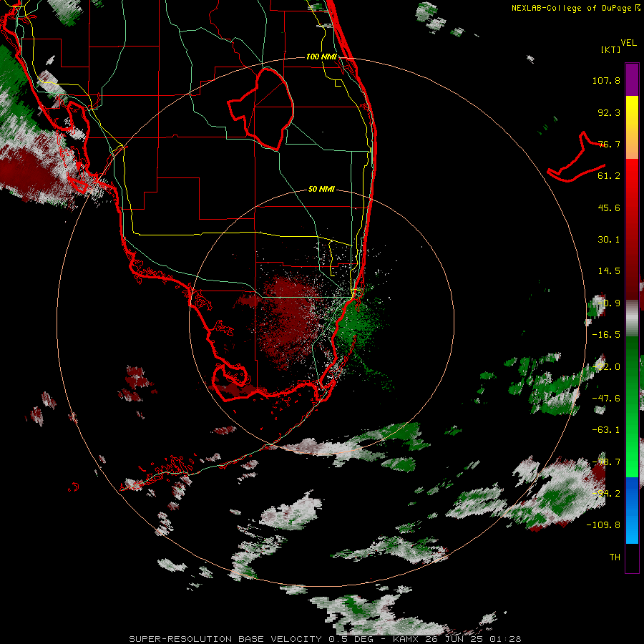644x644 pixels.
Task: Click the TH legend label
Action: click(x=615, y=557)
